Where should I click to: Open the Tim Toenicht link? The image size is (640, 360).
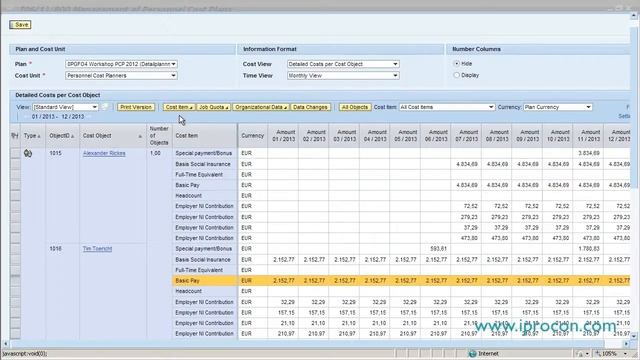97,249
